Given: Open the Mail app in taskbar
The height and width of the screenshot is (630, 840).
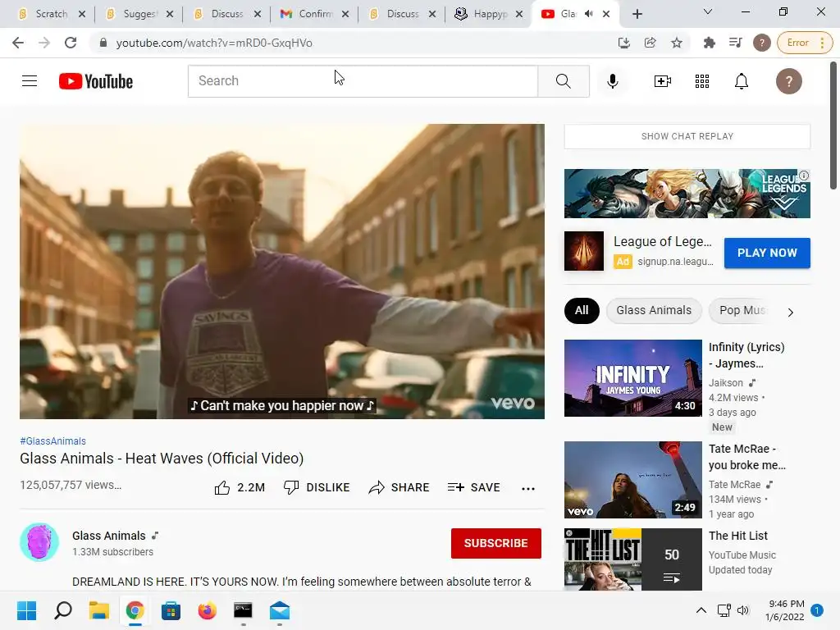Looking at the screenshot, I should pos(279,610).
